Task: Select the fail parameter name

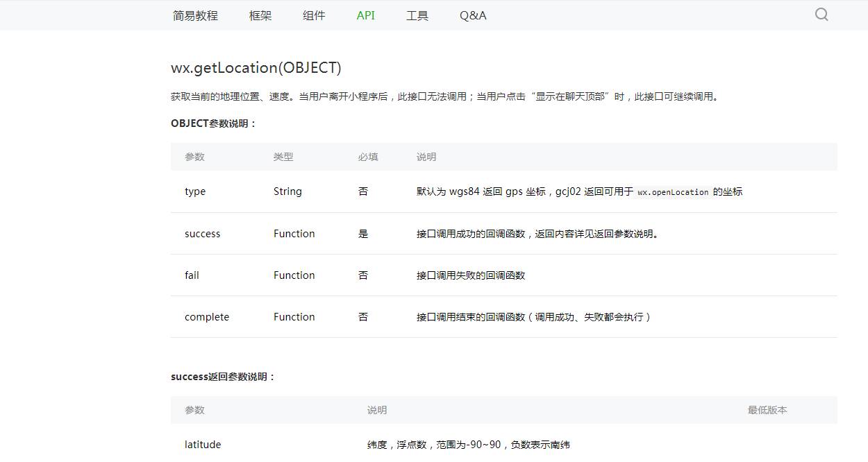Action: (x=192, y=275)
